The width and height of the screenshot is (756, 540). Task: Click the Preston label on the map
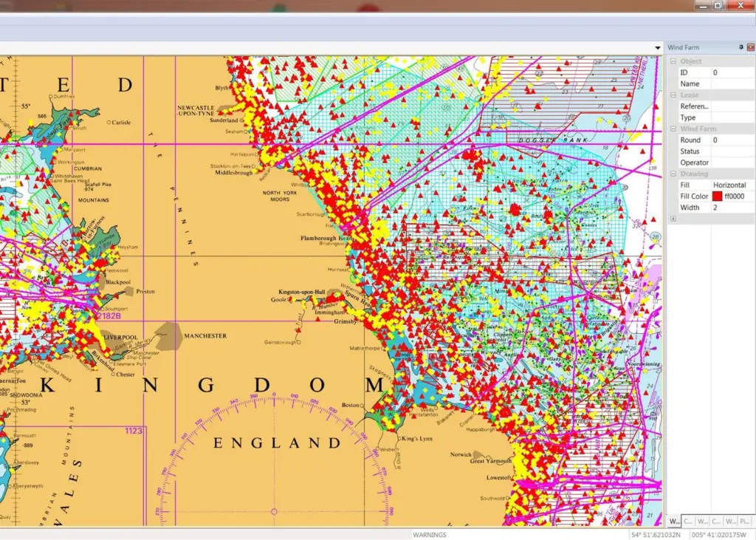145,292
